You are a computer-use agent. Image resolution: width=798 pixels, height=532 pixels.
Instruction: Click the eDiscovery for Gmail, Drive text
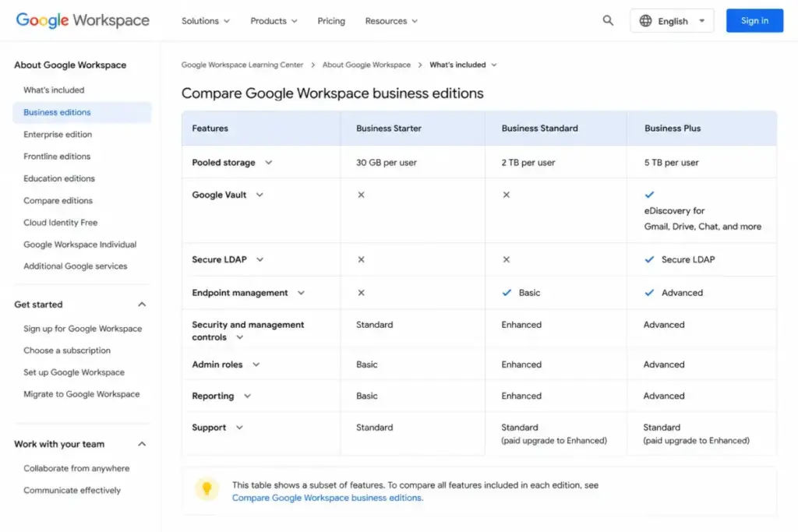click(x=703, y=219)
